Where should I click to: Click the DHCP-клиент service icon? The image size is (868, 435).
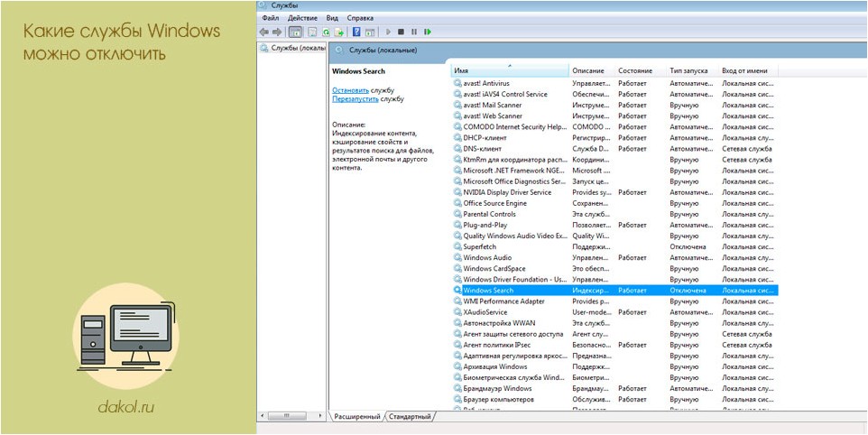pyautogui.click(x=457, y=138)
